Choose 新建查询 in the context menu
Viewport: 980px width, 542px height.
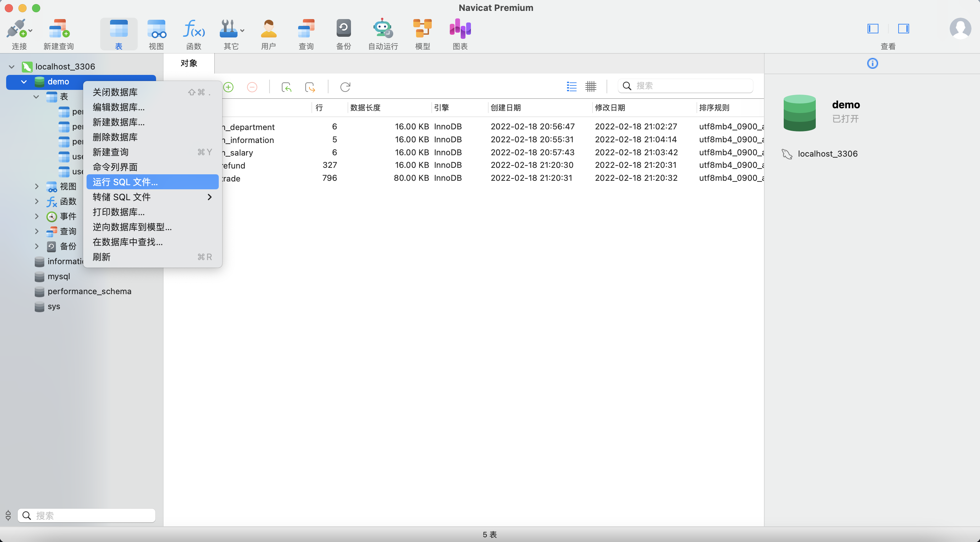coord(153,152)
